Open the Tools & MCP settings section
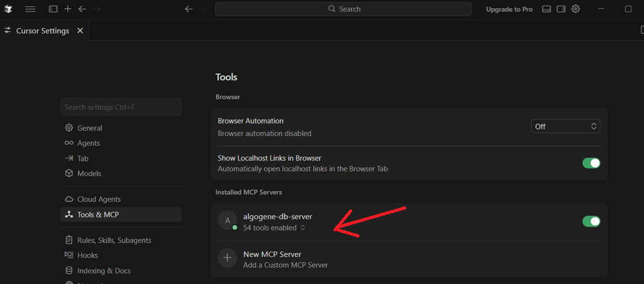The width and height of the screenshot is (644, 284). [98, 214]
